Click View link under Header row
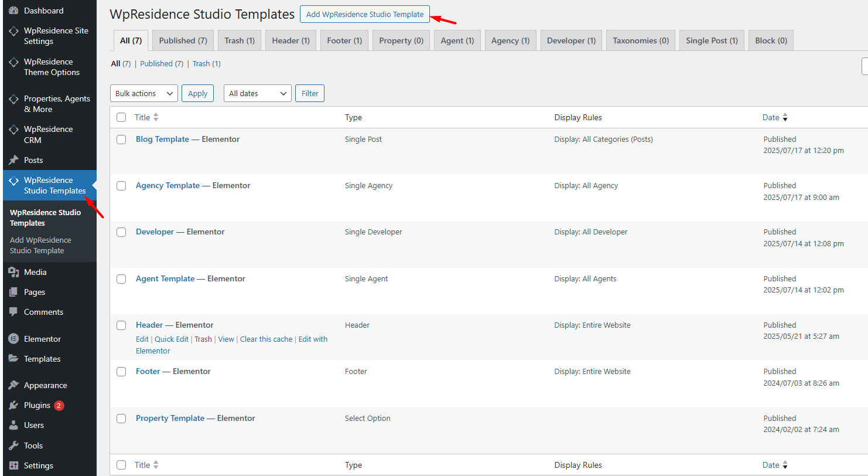Screen dimensions: 868x476 [x=226, y=339]
